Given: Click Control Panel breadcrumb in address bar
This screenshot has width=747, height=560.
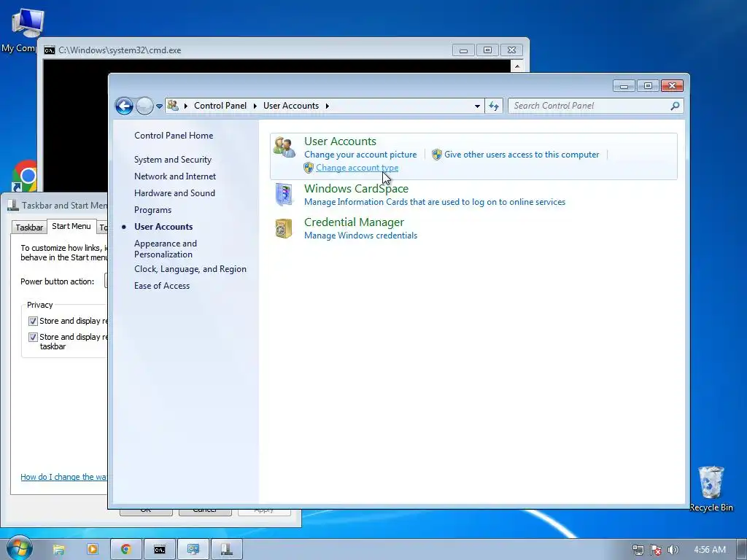Looking at the screenshot, I should pyautogui.click(x=220, y=106).
